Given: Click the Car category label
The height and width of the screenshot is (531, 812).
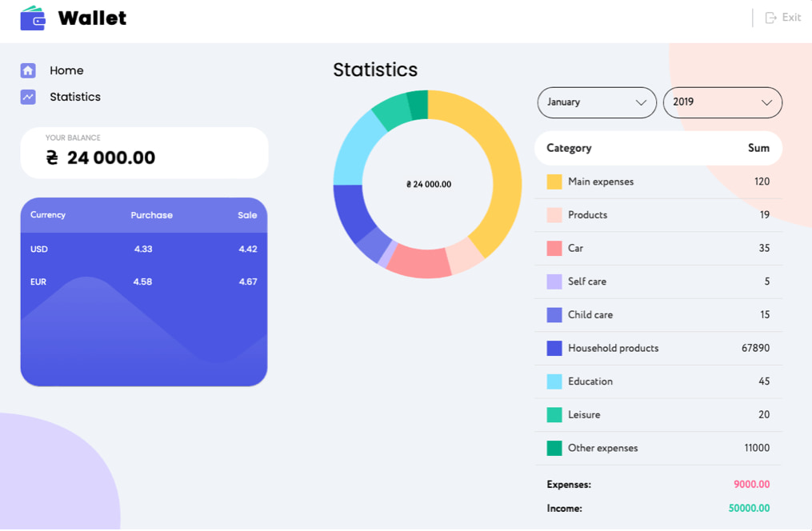Looking at the screenshot, I should [575, 249].
